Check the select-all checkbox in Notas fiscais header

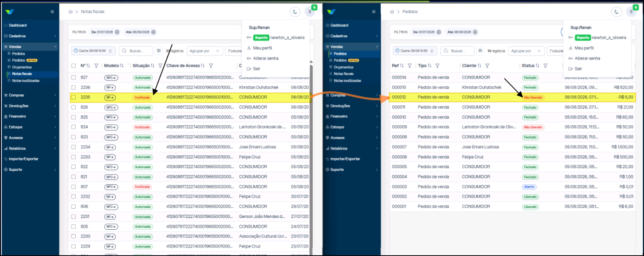tap(74, 66)
